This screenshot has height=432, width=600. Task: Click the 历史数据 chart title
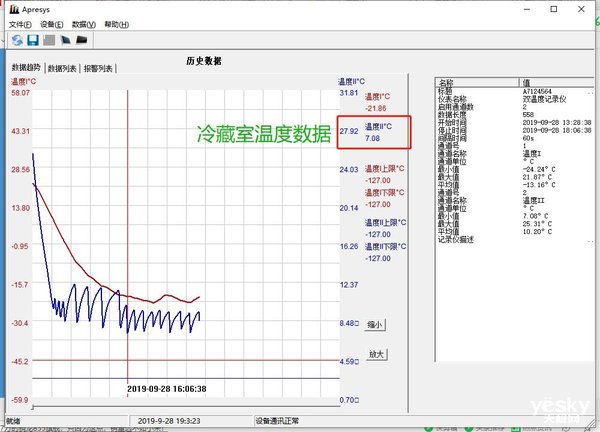204,61
